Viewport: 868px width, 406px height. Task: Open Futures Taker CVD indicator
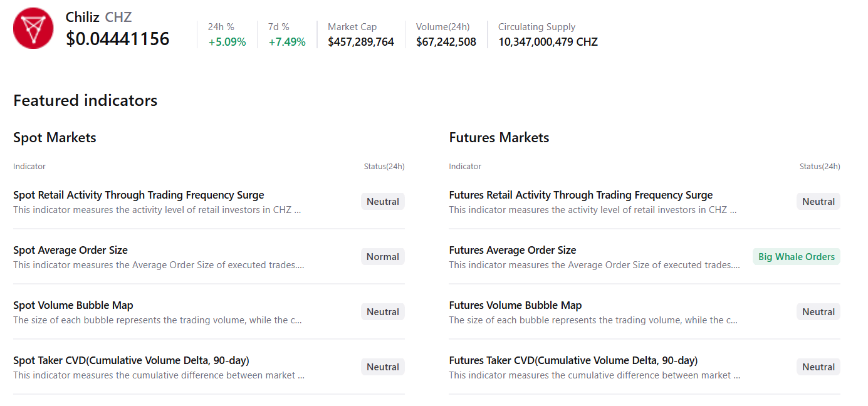coord(573,360)
